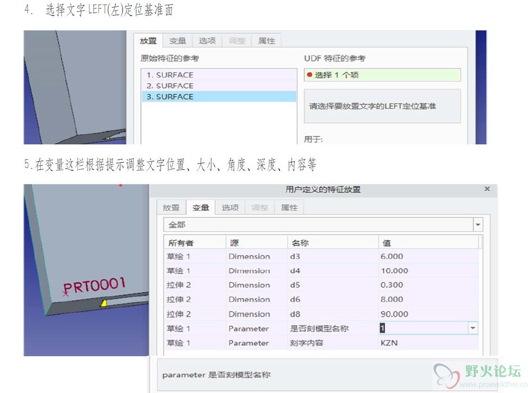
Task: Click 值 column header
Action: pos(429,243)
